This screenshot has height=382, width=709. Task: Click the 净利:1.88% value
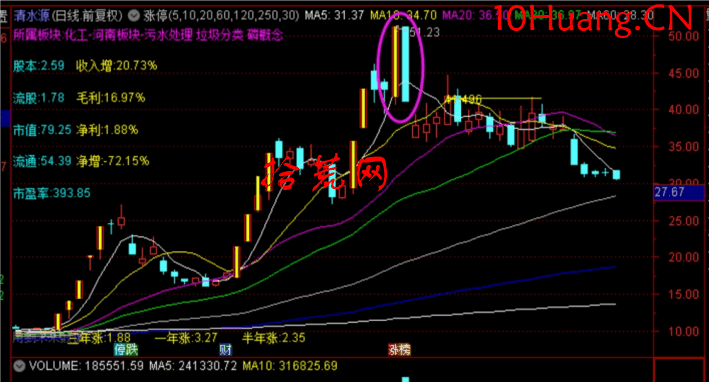point(107,130)
